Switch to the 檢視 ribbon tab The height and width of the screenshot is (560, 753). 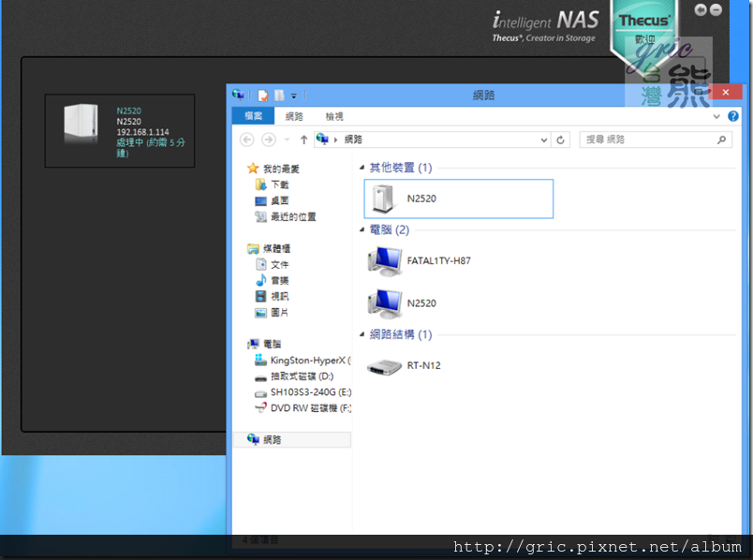coord(334,116)
